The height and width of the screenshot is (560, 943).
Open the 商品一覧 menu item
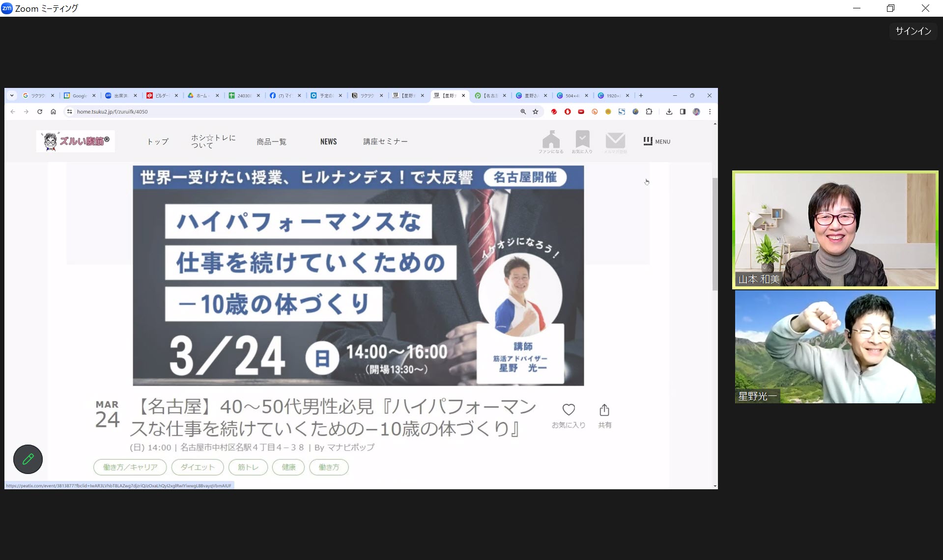point(271,141)
